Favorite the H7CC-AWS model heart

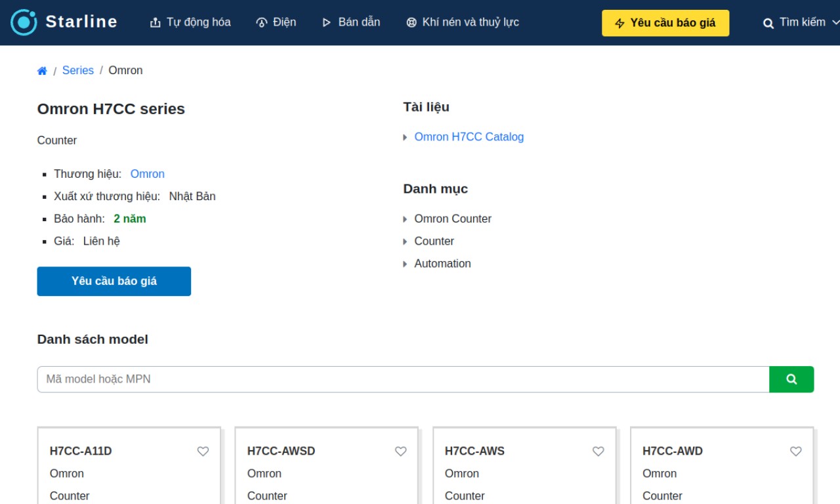(598, 451)
